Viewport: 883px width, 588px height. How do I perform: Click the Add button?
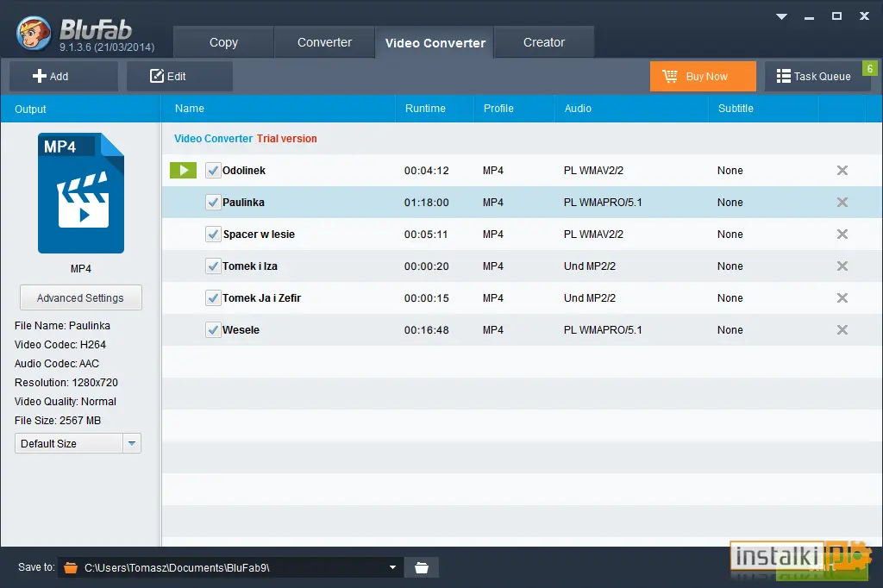[64, 76]
